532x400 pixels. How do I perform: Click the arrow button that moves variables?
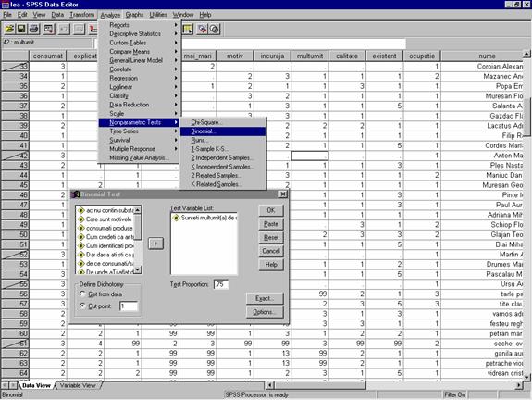(155, 244)
